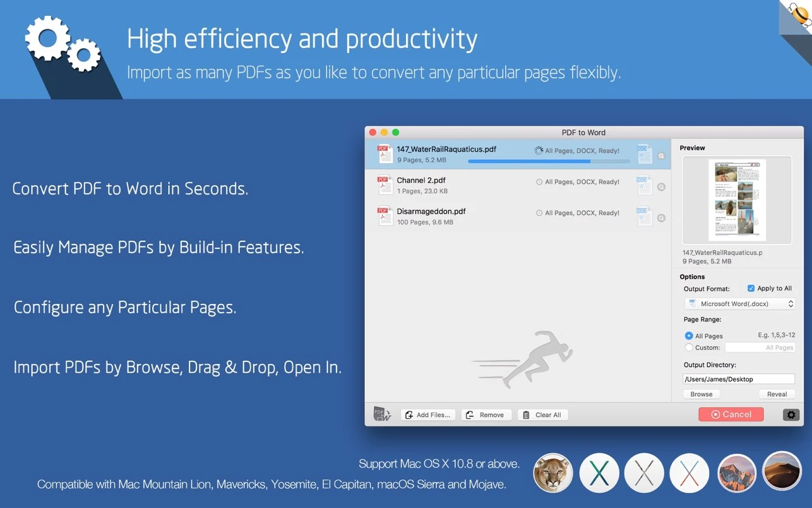Click the DOCX output icon for 147_WaterRailRaquaticus.pdf
The image size is (812, 508).
tap(644, 154)
